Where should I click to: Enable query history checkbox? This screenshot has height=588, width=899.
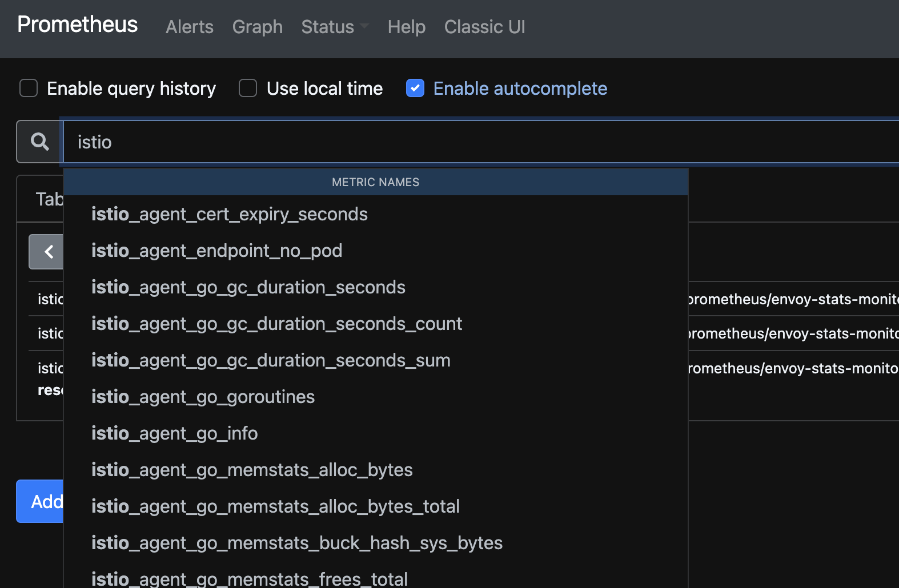click(29, 88)
